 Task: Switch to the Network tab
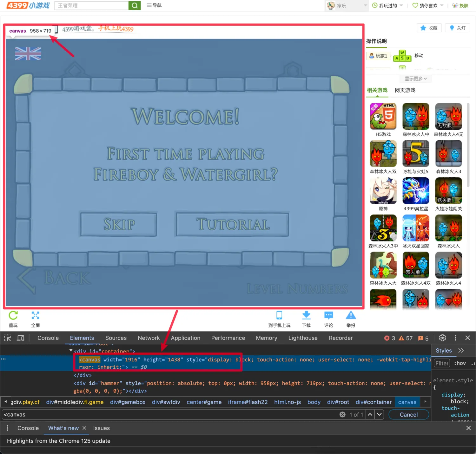[x=149, y=338]
